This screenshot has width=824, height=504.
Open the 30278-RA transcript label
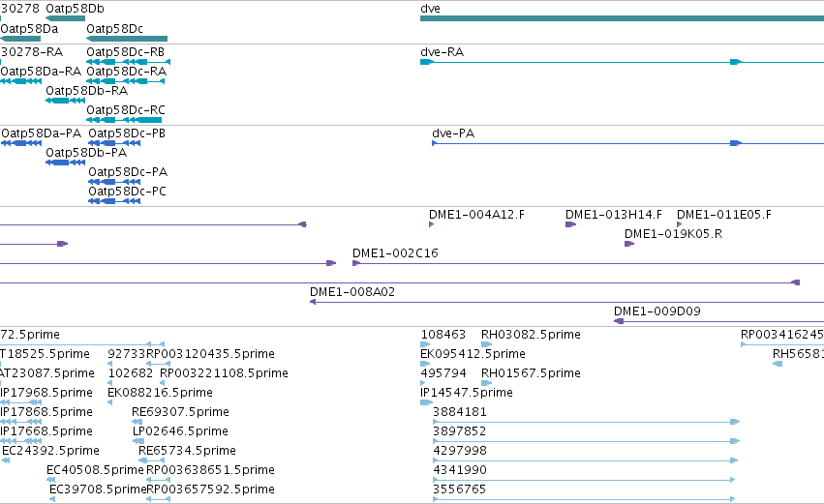tap(32, 52)
